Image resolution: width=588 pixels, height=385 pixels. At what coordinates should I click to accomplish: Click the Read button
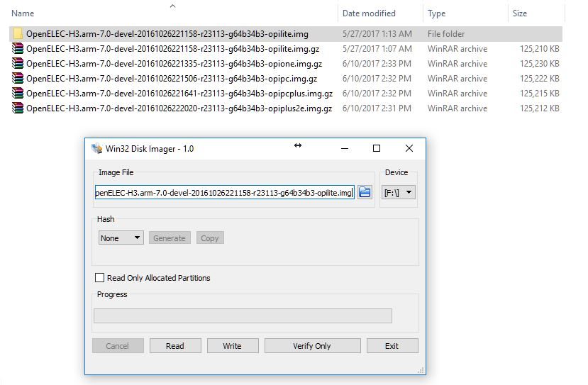tap(175, 345)
